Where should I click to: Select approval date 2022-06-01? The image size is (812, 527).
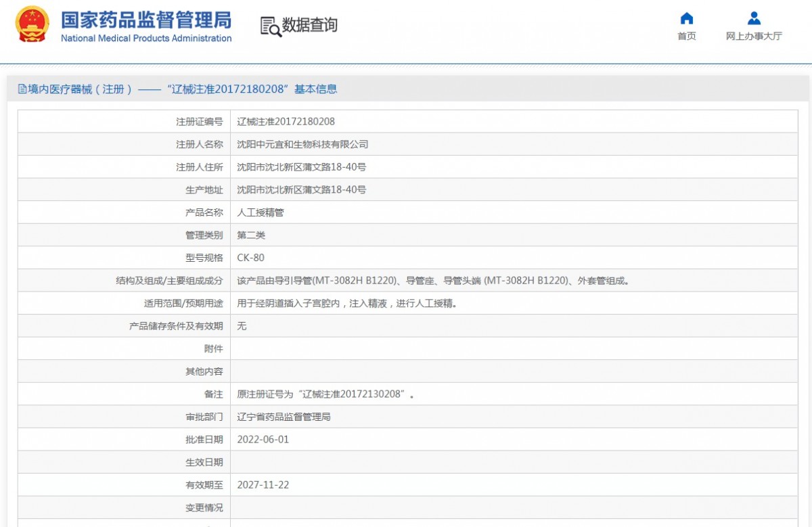[x=263, y=440]
